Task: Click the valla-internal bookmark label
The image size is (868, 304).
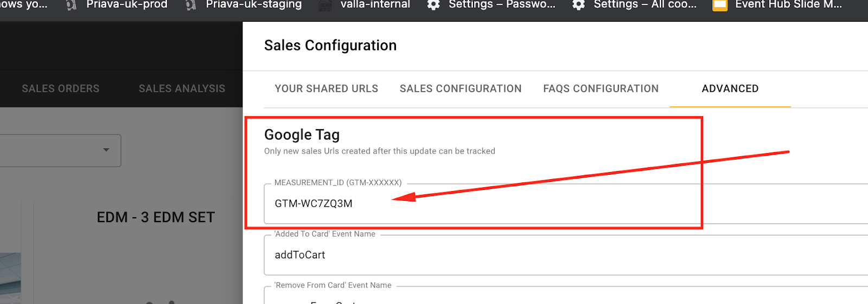Action: pos(375,5)
